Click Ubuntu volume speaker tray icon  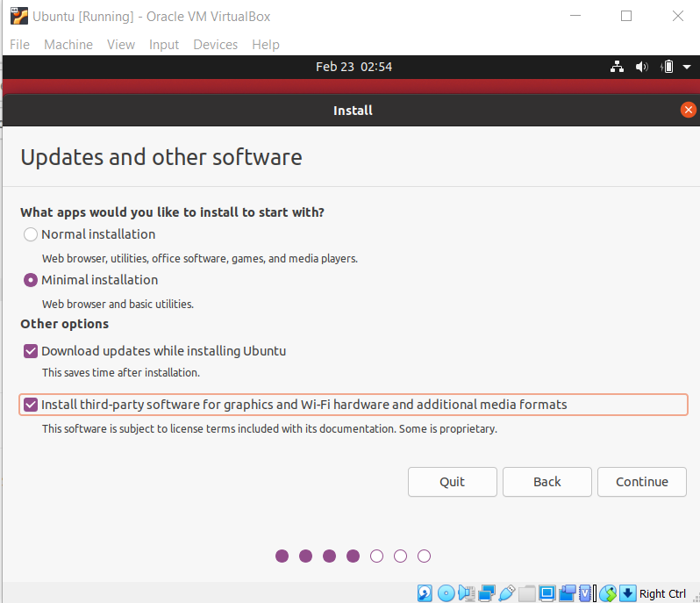click(x=641, y=67)
